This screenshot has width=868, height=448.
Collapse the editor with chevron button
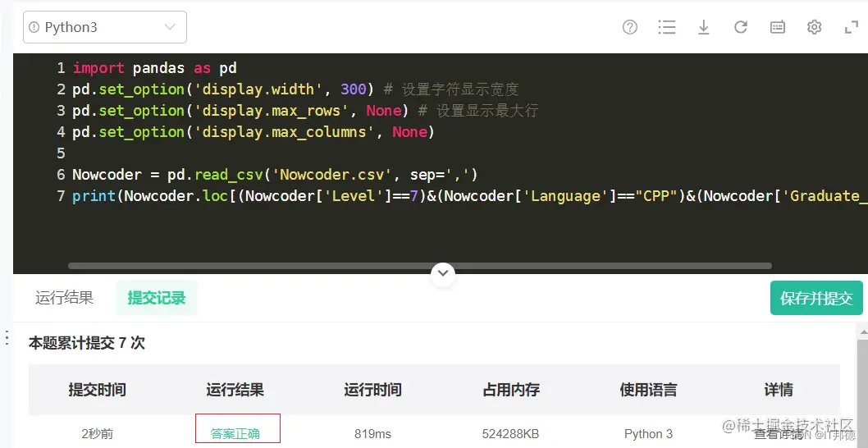click(x=443, y=273)
